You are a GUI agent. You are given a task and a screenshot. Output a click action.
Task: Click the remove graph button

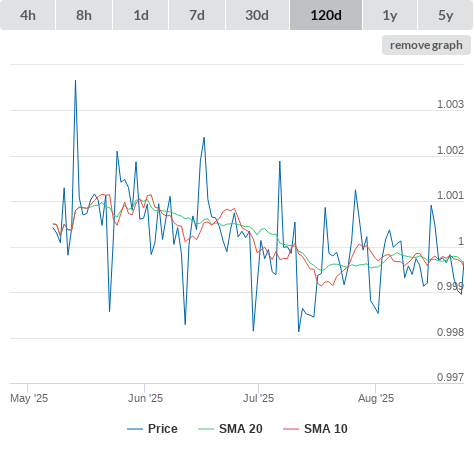[x=426, y=45]
